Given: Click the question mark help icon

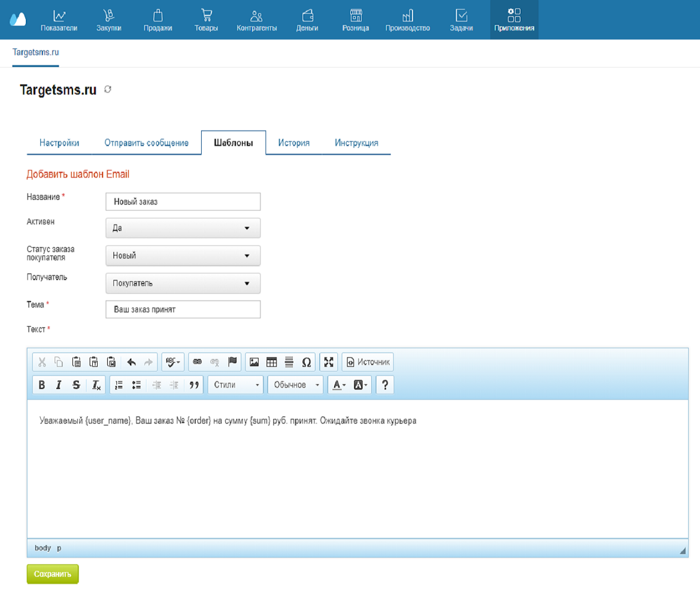Looking at the screenshot, I should [385, 384].
